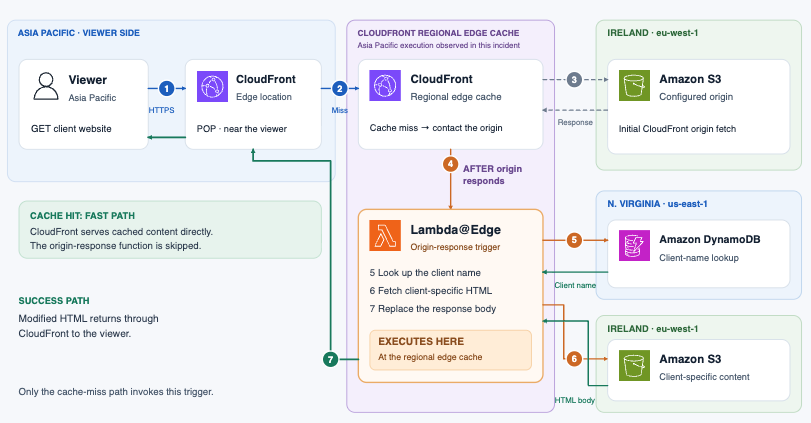Click 'The origin-response function is skipped.'
This screenshot has height=423, width=811.
115,246
